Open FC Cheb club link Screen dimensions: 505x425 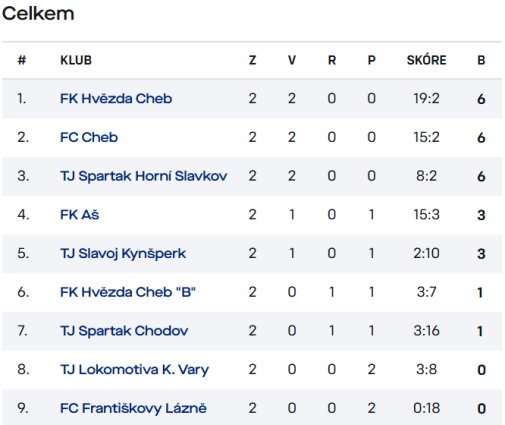(89, 137)
